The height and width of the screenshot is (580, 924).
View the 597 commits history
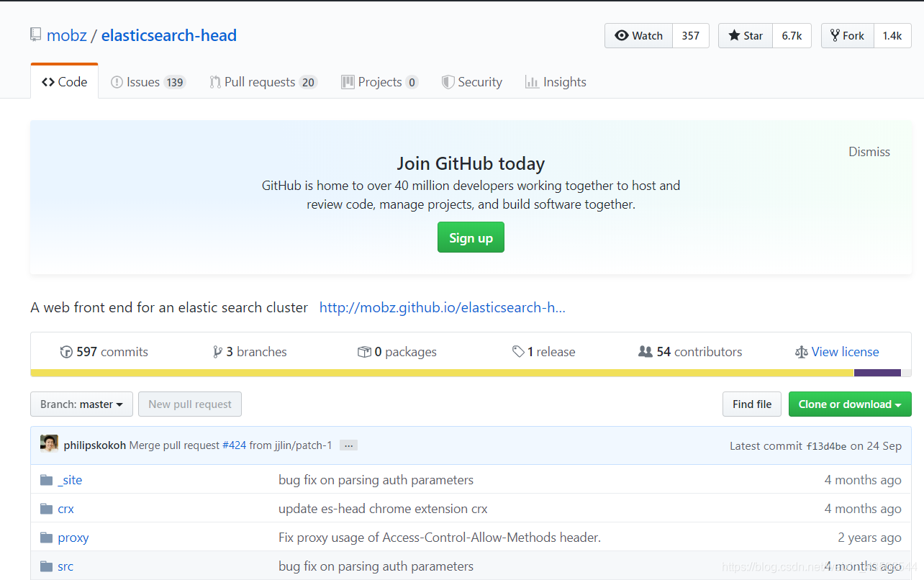point(104,352)
